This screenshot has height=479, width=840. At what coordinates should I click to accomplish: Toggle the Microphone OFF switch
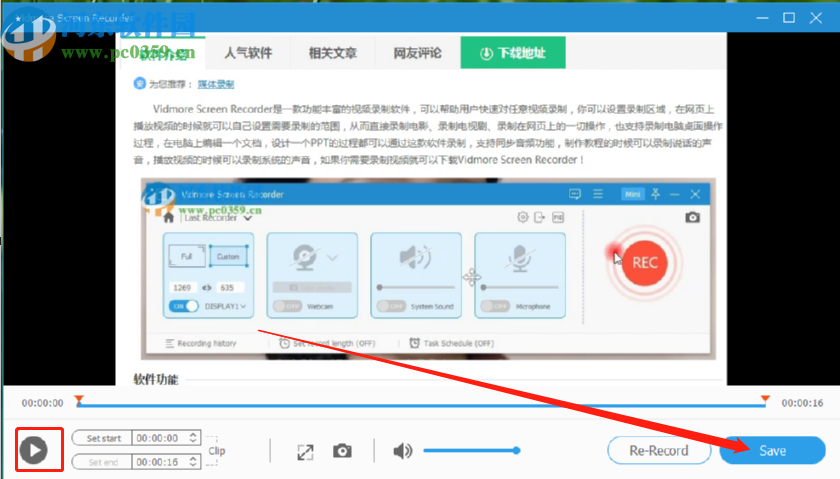pos(495,306)
